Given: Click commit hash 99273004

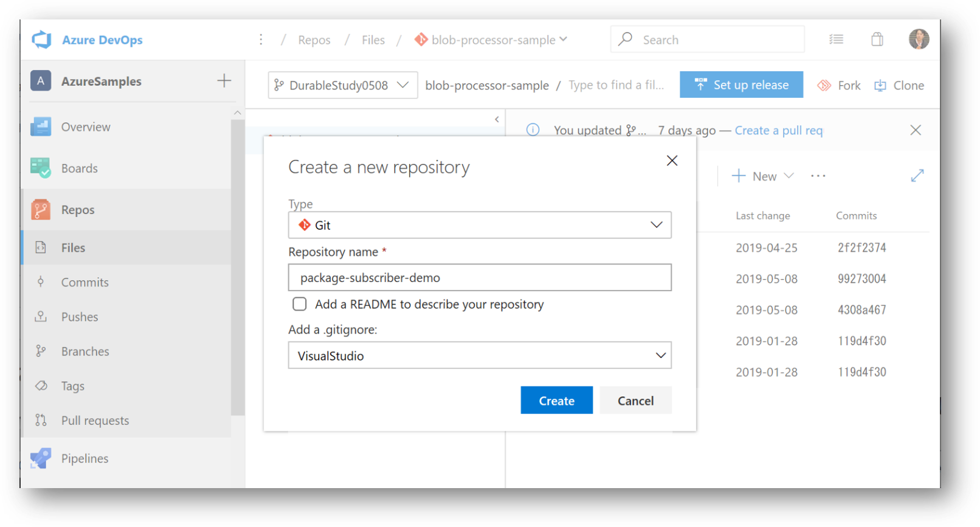Looking at the screenshot, I should [861, 278].
